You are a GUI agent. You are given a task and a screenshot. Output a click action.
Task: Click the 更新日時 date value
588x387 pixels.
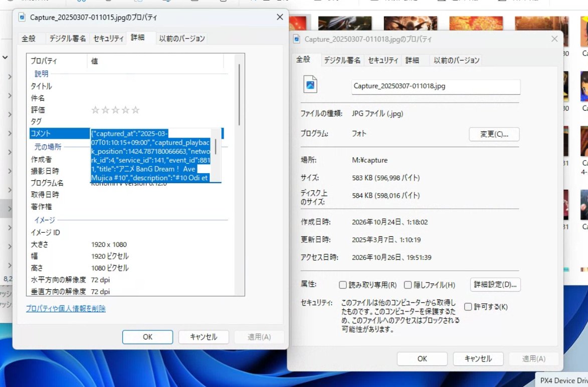[x=386, y=240]
